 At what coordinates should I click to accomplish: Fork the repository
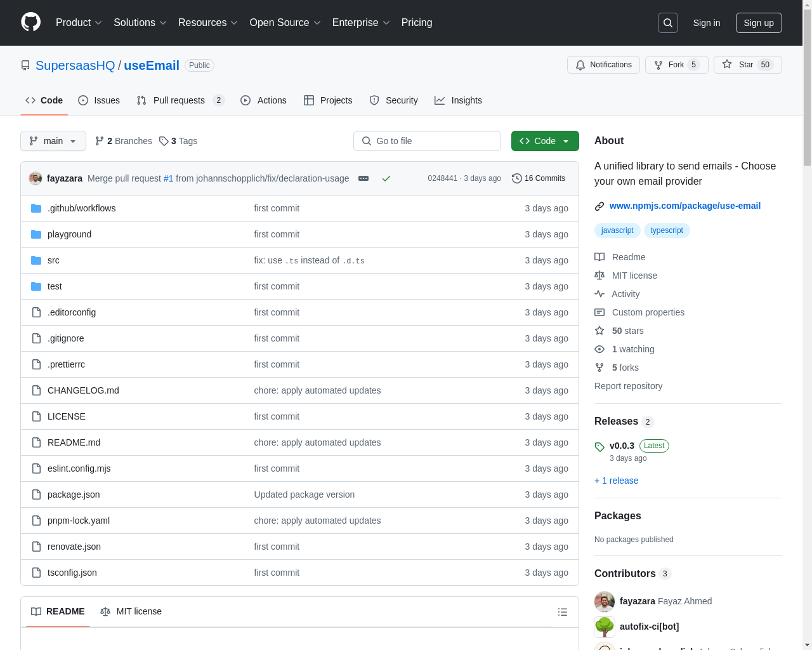[x=676, y=65]
